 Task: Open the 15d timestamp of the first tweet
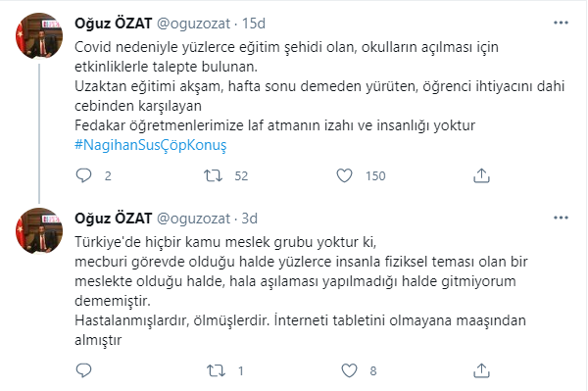pos(254,24)
